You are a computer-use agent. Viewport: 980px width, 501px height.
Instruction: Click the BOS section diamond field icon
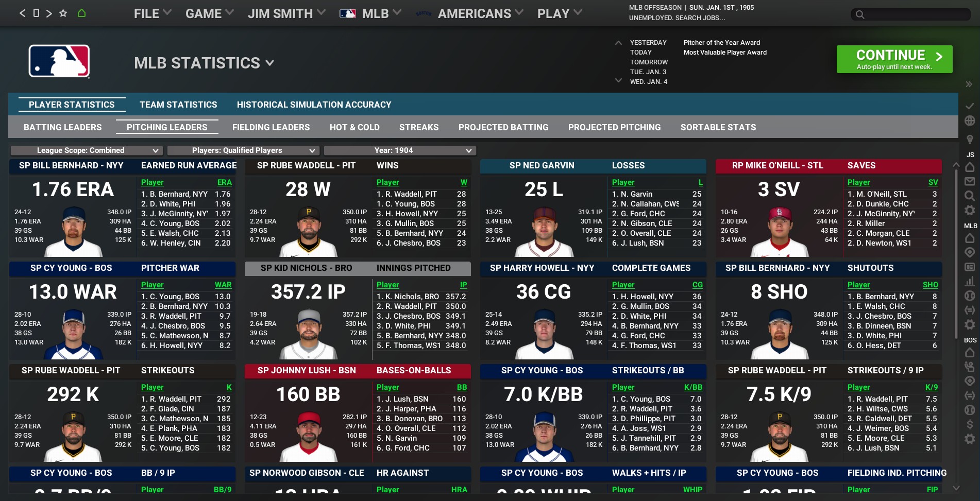coord(969,381)
